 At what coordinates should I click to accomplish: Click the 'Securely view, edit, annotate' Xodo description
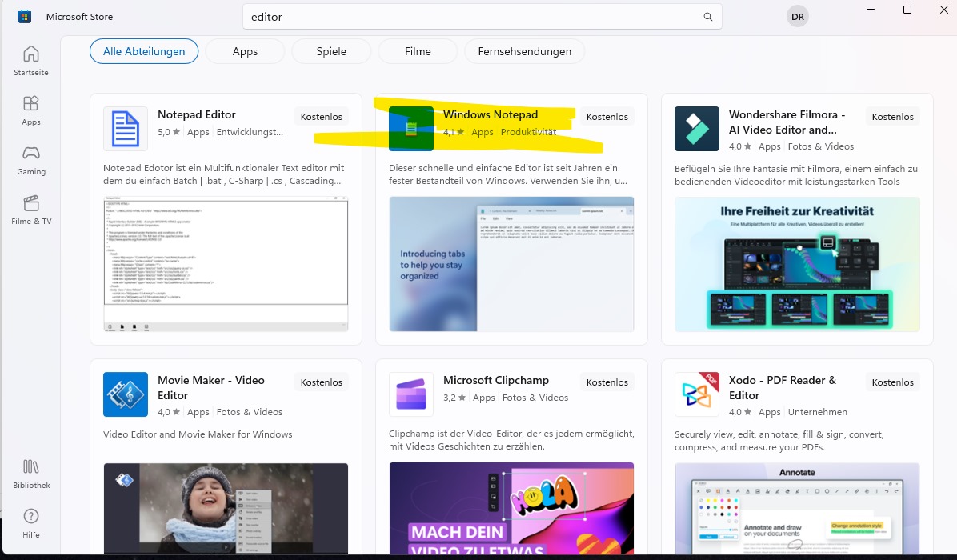[779, 441]
